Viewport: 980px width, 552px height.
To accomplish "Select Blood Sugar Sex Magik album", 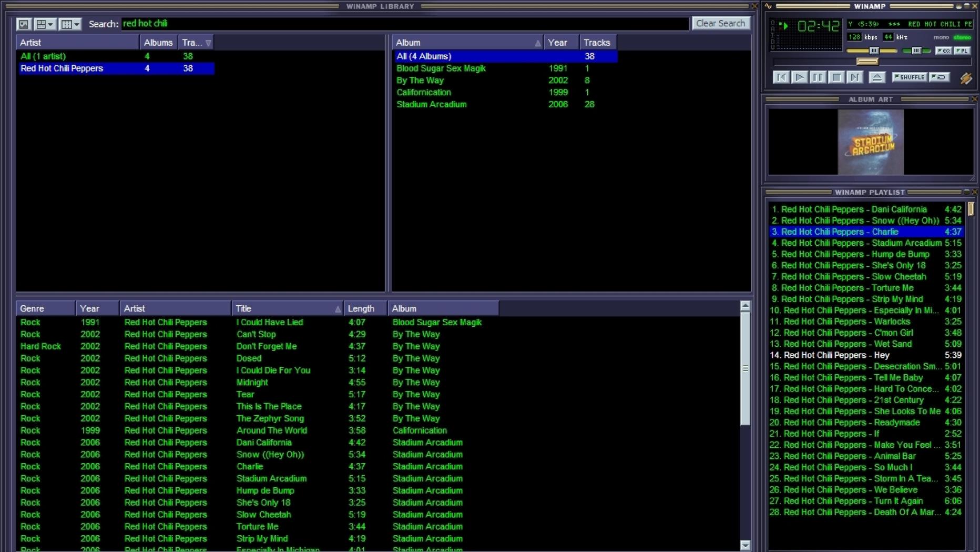I will 505,68.
